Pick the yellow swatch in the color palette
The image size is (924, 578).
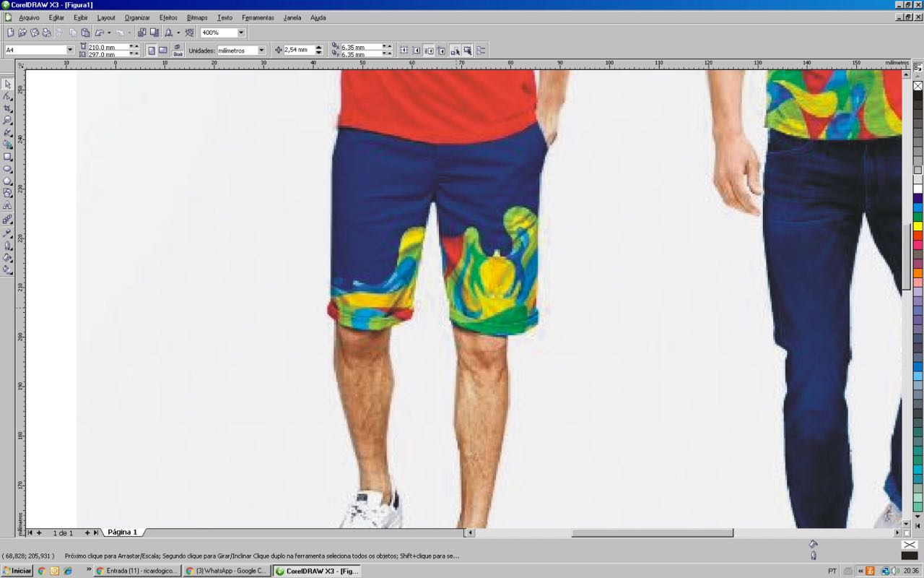tap(918, 226)
